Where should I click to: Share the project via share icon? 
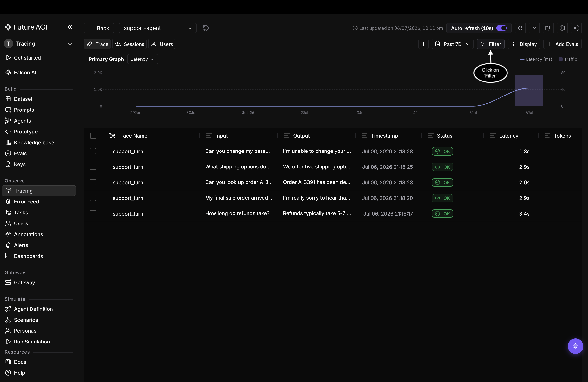576,28
